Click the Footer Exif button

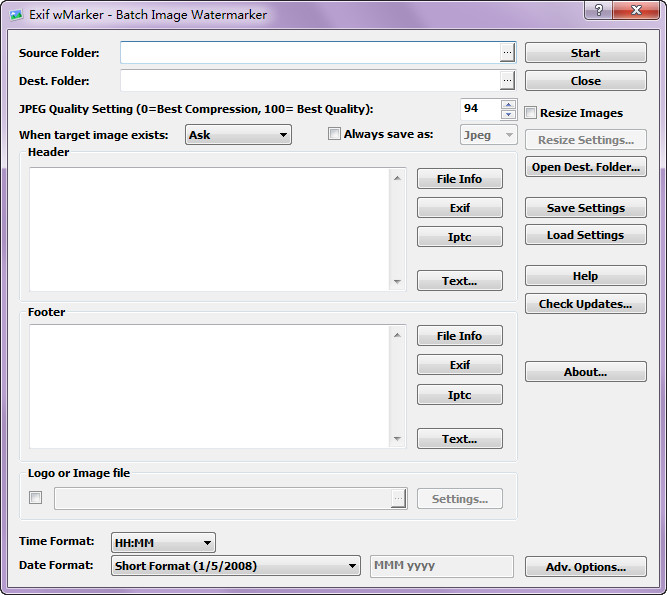(460, 364)
